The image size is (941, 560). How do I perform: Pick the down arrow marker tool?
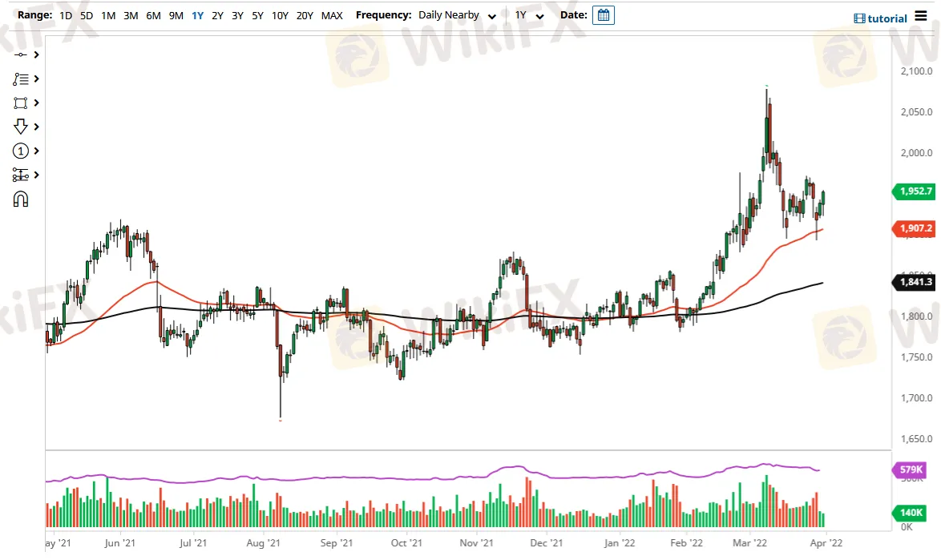[20, 127]
